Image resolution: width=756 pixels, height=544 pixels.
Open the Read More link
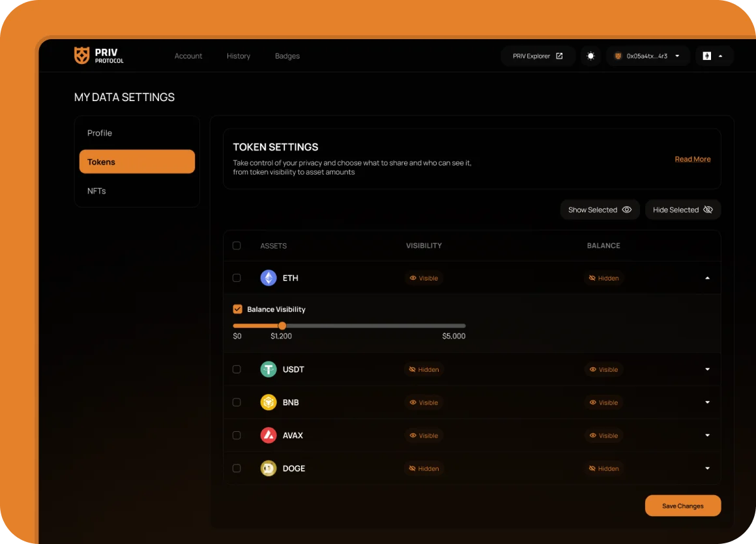pyautogui.click(x=692, y=159)
